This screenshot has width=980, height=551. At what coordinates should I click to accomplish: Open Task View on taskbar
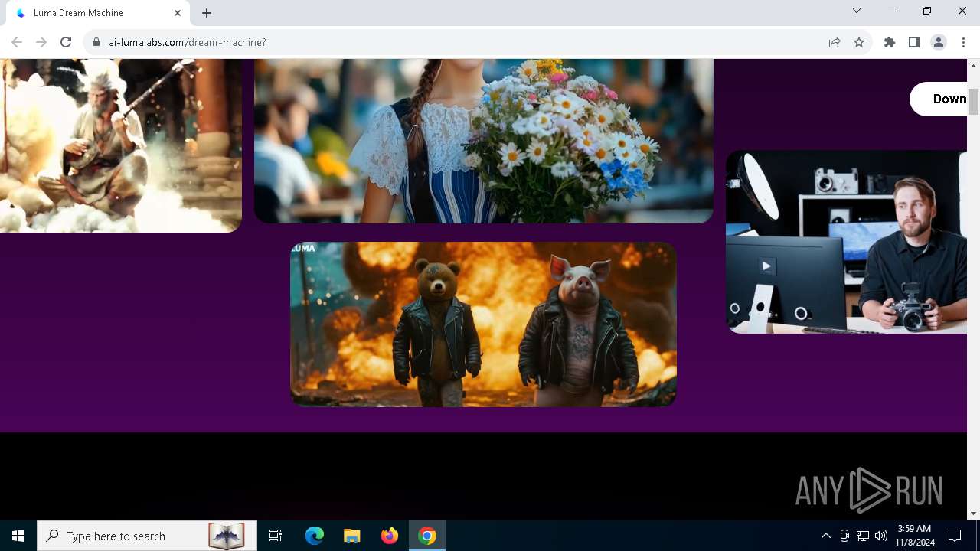[x=276, y=536]
